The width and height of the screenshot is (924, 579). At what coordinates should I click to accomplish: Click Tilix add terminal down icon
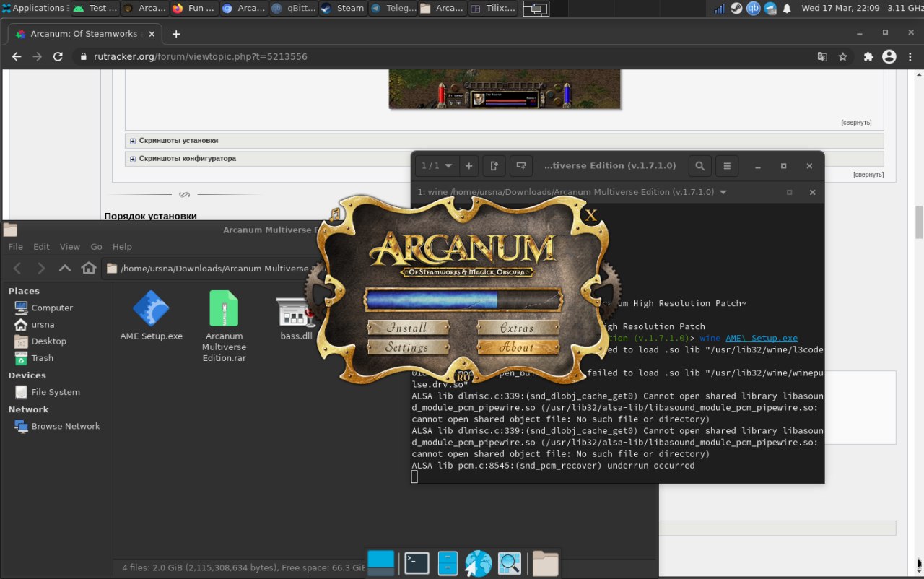[x=521, y=166]
